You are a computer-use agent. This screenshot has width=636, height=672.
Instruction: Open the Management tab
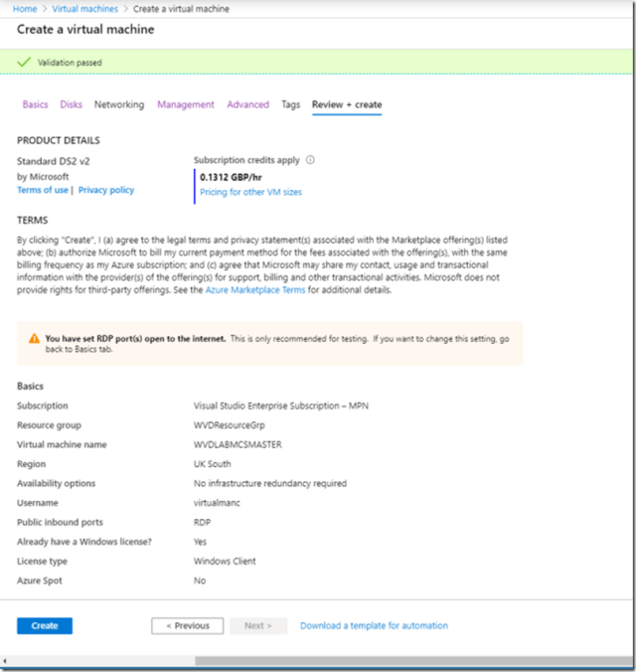[186, 104]
